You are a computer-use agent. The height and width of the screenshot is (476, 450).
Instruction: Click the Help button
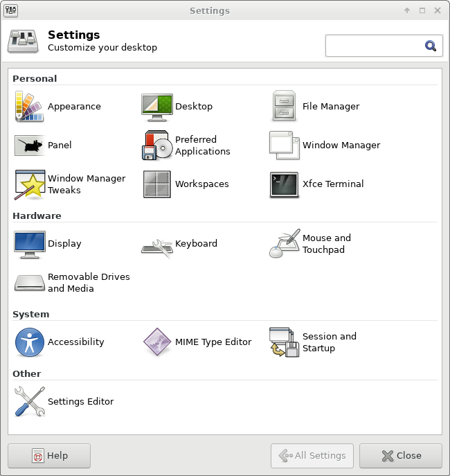[x=49, y=456]
